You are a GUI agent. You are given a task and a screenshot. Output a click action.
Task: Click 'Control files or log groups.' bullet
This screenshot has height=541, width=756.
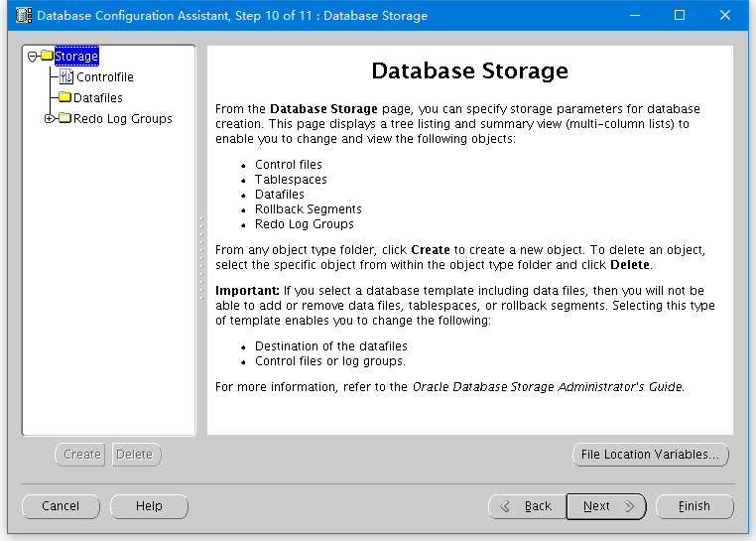[x=330, y=361]
